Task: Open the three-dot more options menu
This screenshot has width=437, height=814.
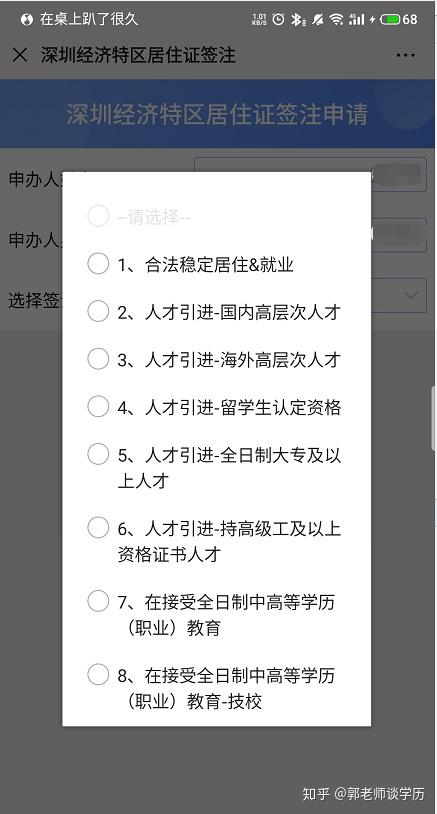Action: [x=405, y=55]
